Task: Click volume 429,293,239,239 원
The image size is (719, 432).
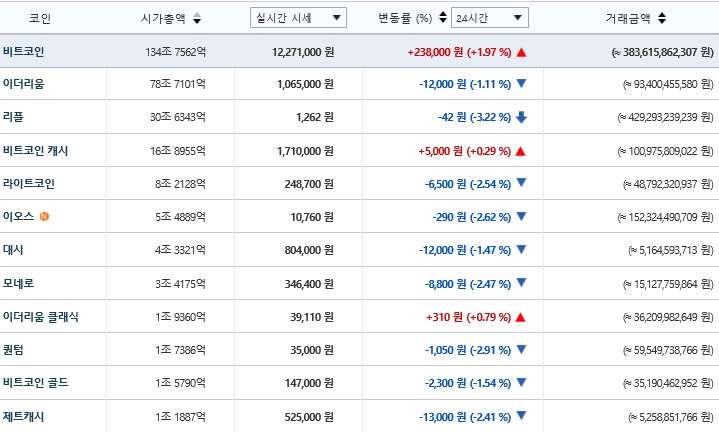Action: (665, 117)
